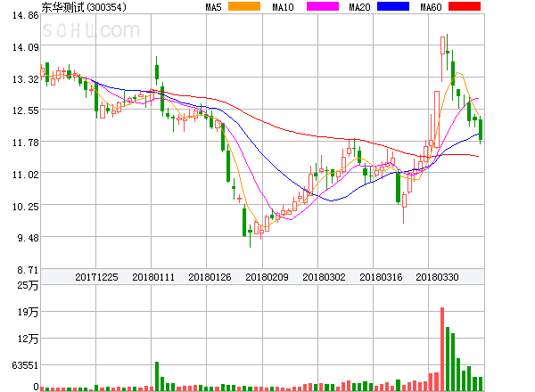Click the MA5 legend label

pyautogui.click(x=213, y=7)
